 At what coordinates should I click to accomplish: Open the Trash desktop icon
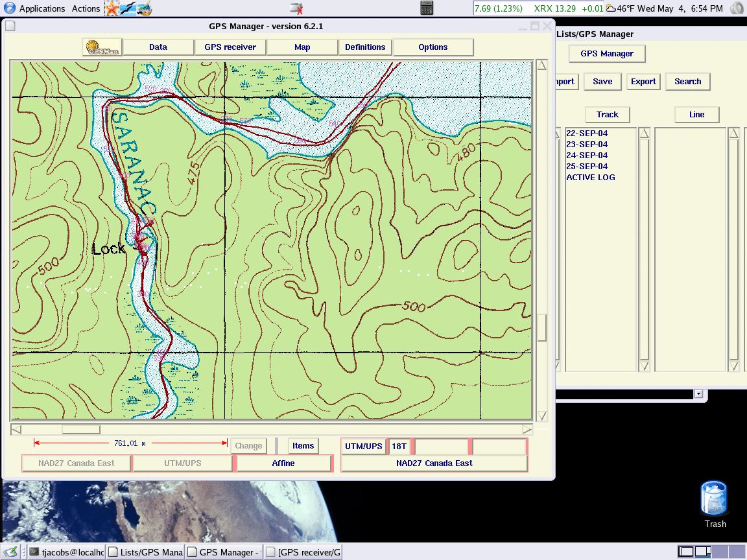(715, 504)
